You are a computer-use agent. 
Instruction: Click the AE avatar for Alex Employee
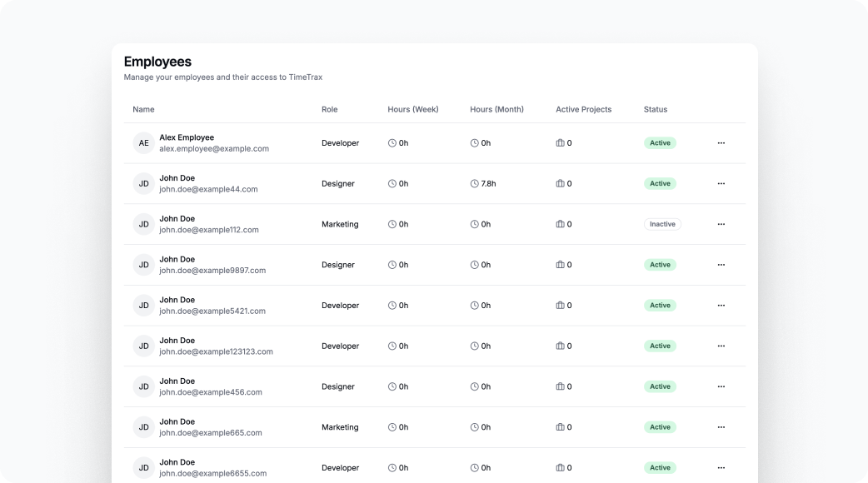[143, 142]
